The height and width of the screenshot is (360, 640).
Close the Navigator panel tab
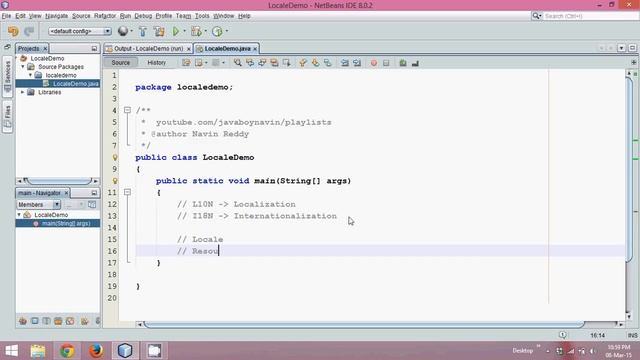66,193
